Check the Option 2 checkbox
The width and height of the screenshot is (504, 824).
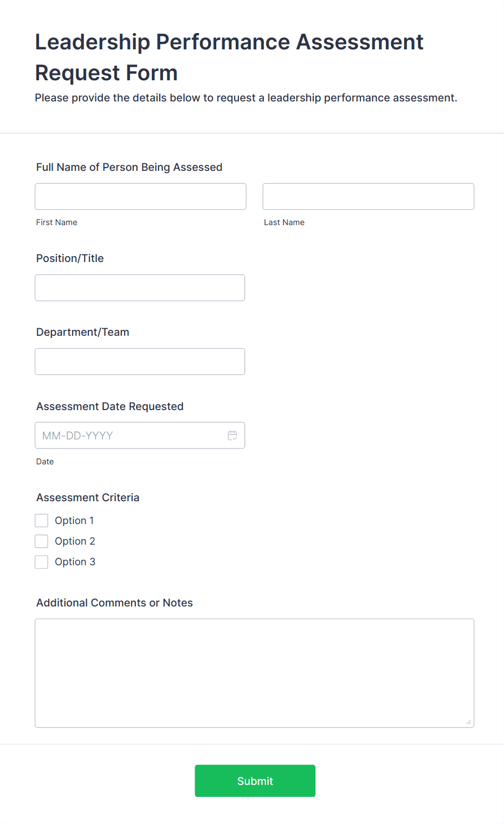coord(41,540)
